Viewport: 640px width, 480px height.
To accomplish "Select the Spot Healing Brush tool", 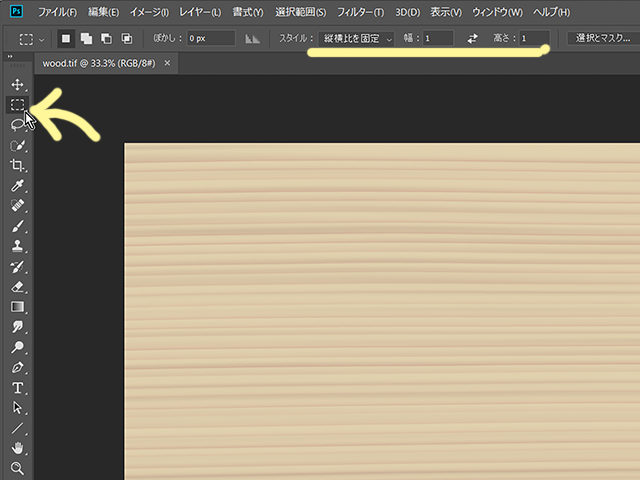I will click(x=17, y=206).
